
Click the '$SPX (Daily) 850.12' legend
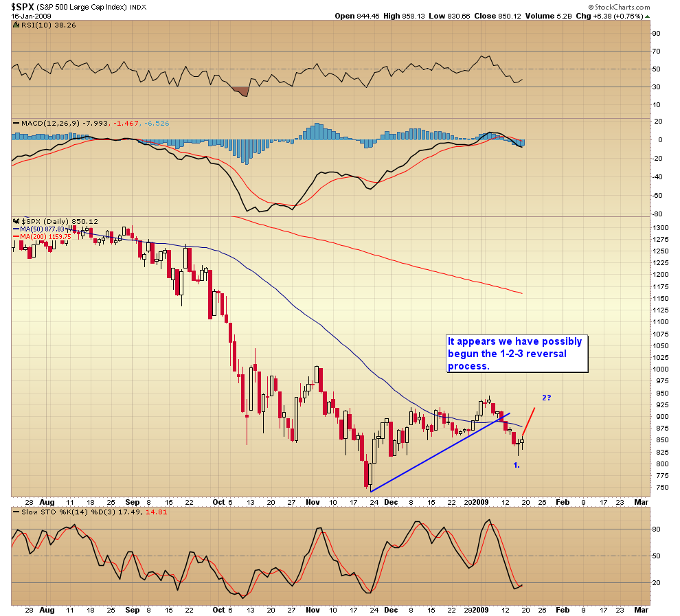point(60,222)
